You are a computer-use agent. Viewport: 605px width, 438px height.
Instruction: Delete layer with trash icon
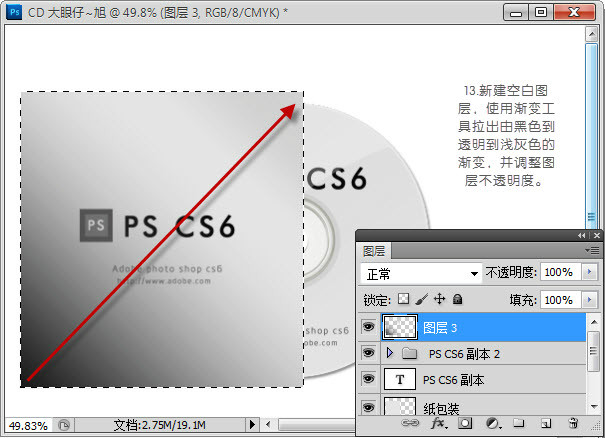tap(573, 425)
